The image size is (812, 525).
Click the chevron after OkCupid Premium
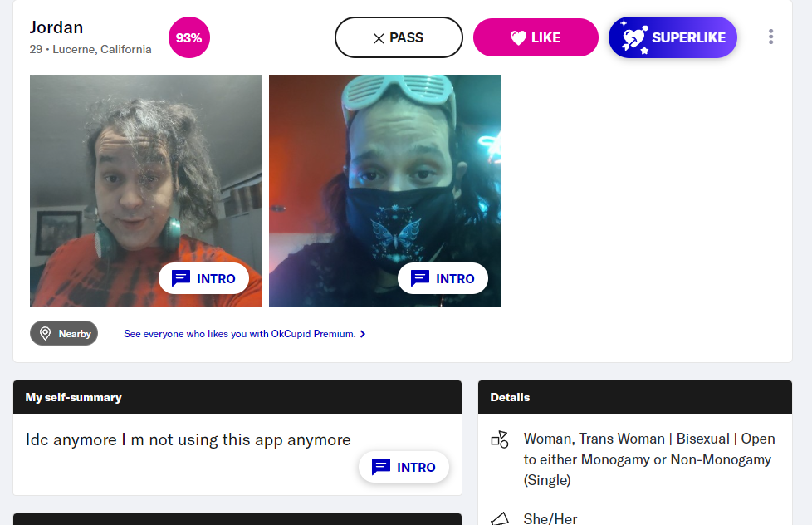point(363,334)
